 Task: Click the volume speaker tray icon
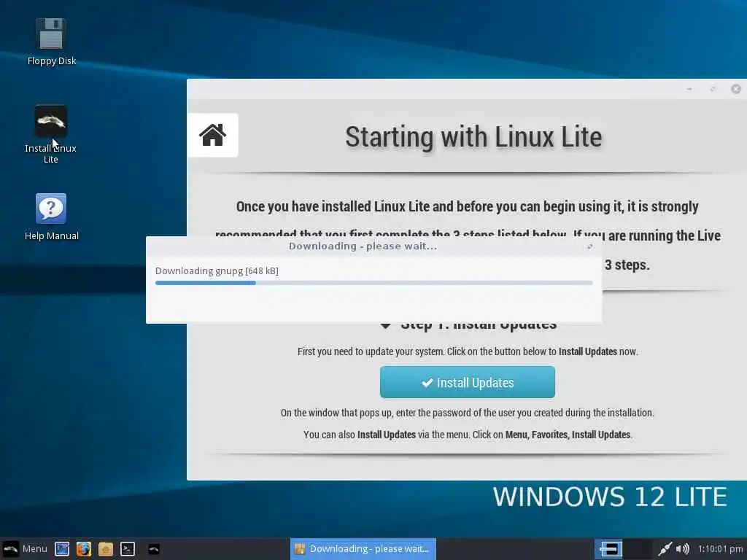(683, 549)
